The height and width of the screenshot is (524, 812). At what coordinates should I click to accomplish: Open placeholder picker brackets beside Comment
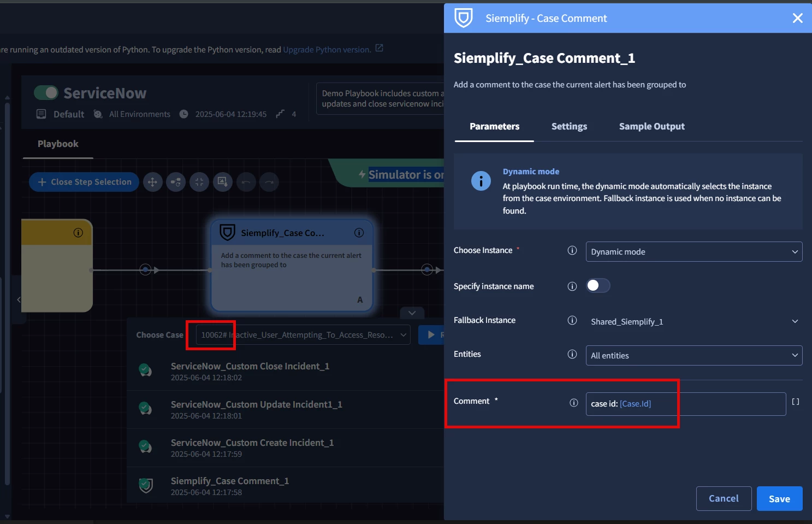click(x=796, y=402)
